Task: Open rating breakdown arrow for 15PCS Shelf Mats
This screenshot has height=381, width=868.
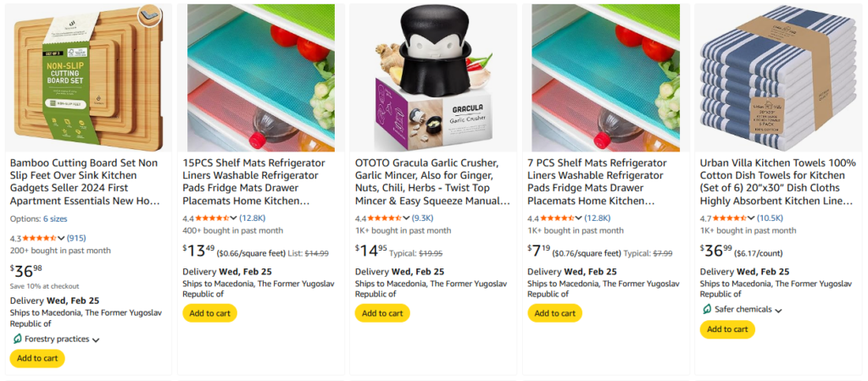Action: (x=234, y=218)
